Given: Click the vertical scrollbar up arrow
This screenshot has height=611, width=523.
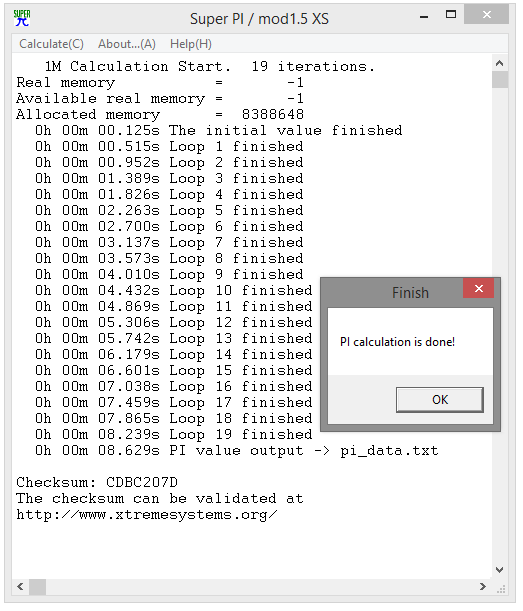Looking at the screenshot, I should 500,63.
